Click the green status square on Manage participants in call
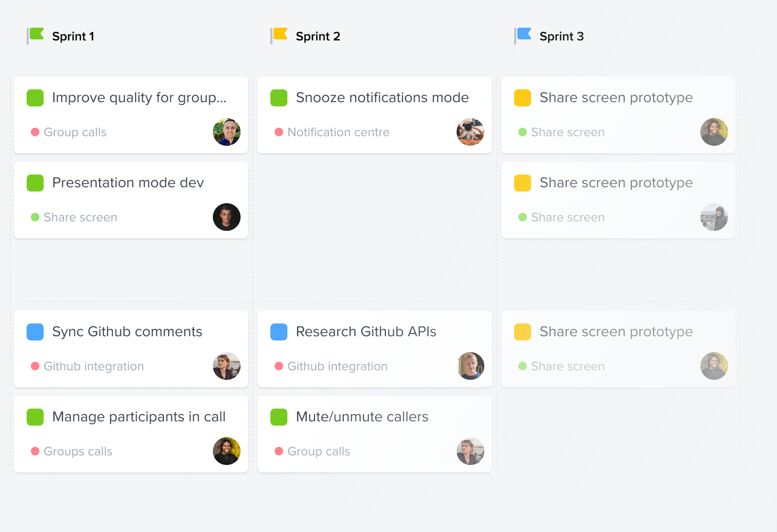This screenshot has height=532, width=777. coord(35,417)
